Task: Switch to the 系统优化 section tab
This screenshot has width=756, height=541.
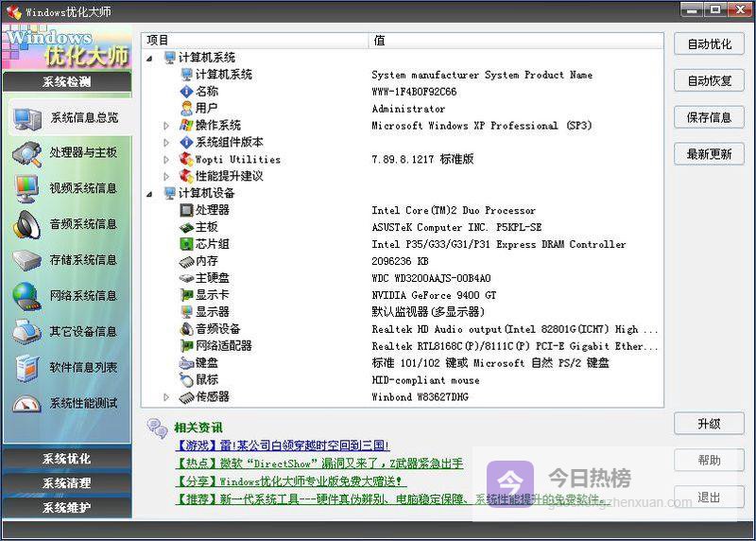Action: click(66, 459)
